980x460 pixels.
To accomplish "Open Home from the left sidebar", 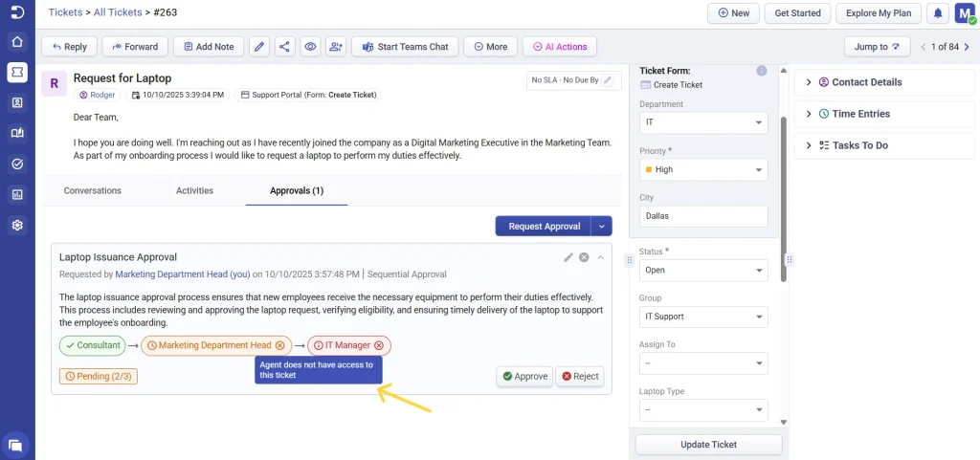I will pyautogui.click(x=17, y=41).
